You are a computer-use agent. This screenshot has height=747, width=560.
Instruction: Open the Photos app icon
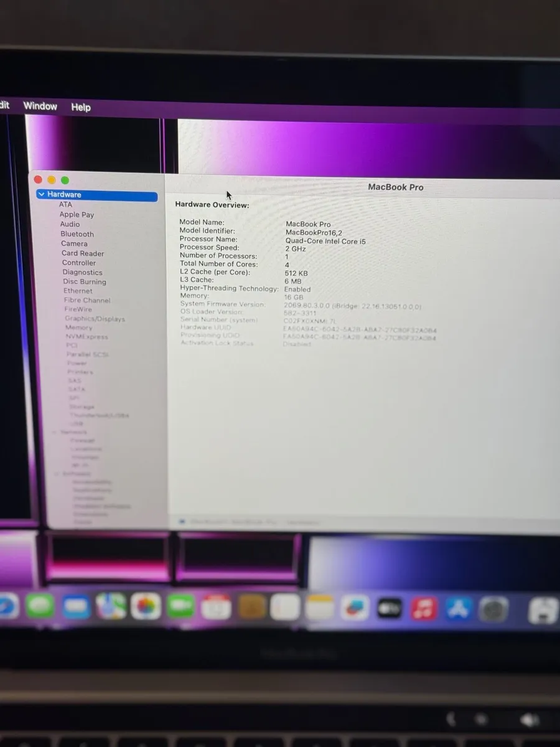point(146,606)
